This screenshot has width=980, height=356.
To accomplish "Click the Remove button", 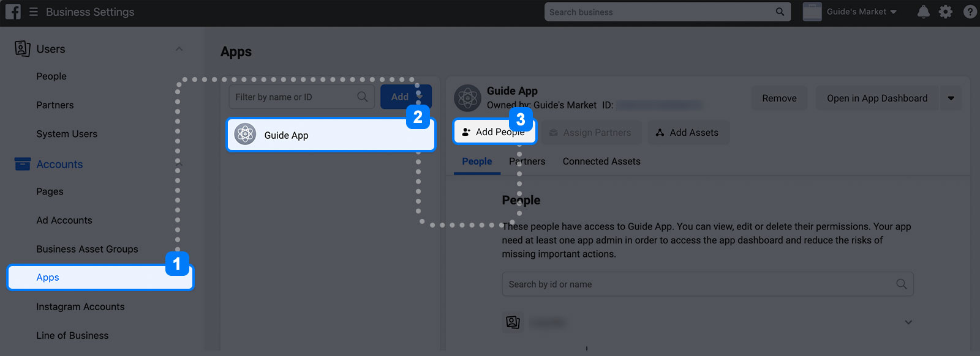I will pyautogui.click(x=779, y=98).
